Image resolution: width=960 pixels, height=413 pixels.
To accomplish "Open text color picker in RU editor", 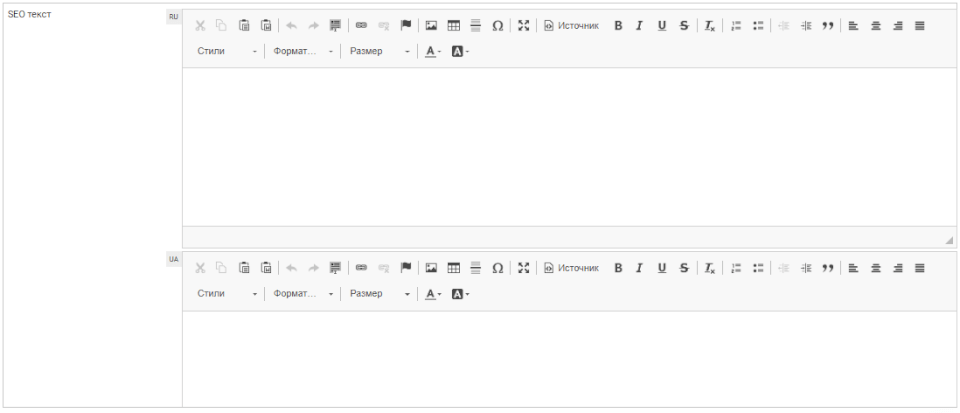I will [432, 51].
